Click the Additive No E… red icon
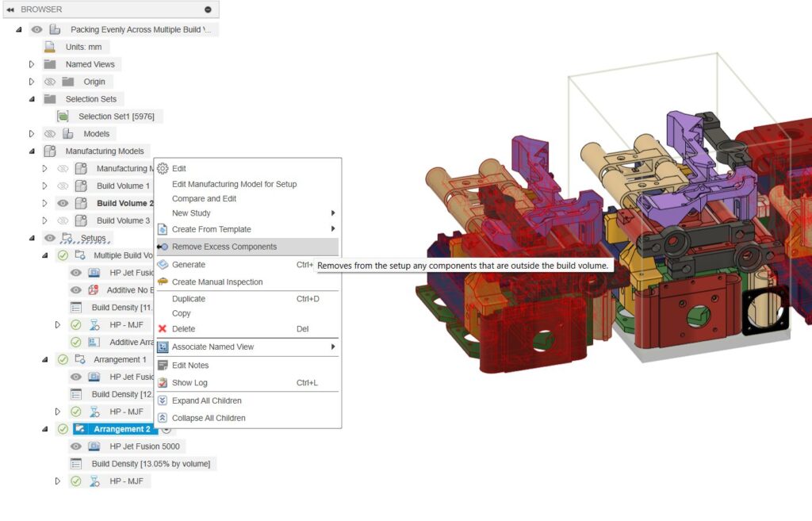The image size is (812, 521). [x=94, y=290]
